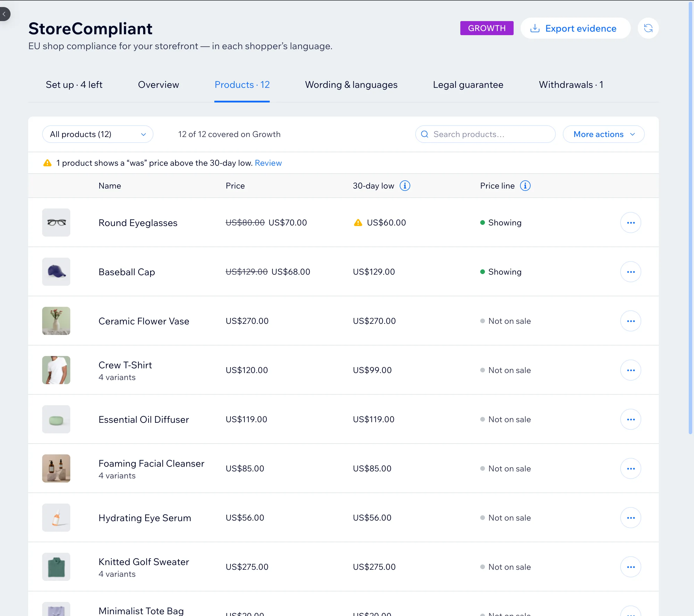The width and height of the screenshot is (694, 616).
Task: Click the Baseball Cap thumbnail
Action: tap(56, 272)
